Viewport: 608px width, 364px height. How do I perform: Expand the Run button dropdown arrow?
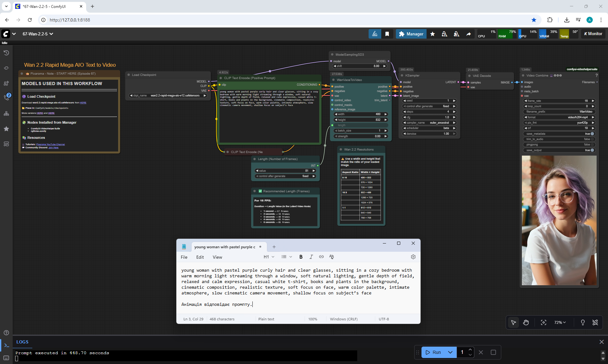[450, 352]
